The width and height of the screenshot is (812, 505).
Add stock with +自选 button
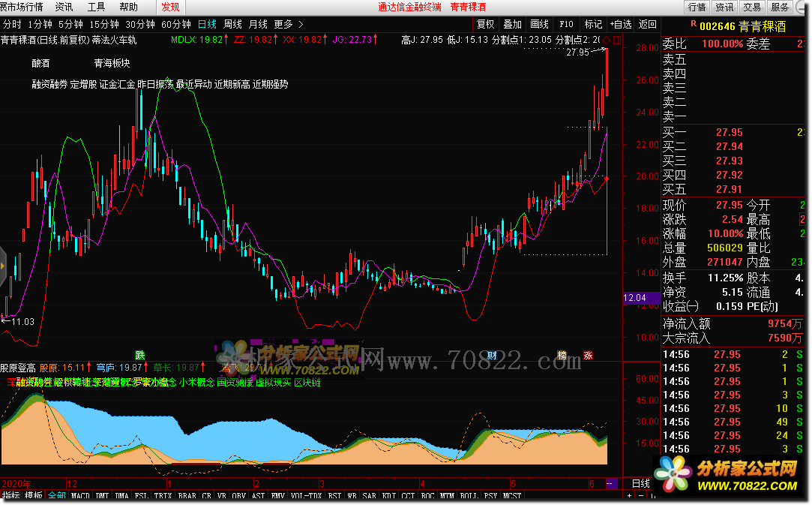(620, 24)
